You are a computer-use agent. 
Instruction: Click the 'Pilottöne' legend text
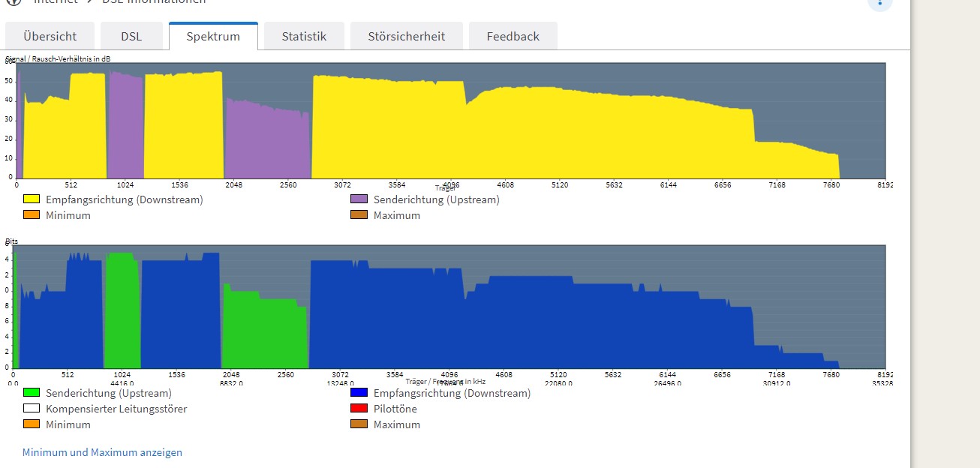[395, 409]
